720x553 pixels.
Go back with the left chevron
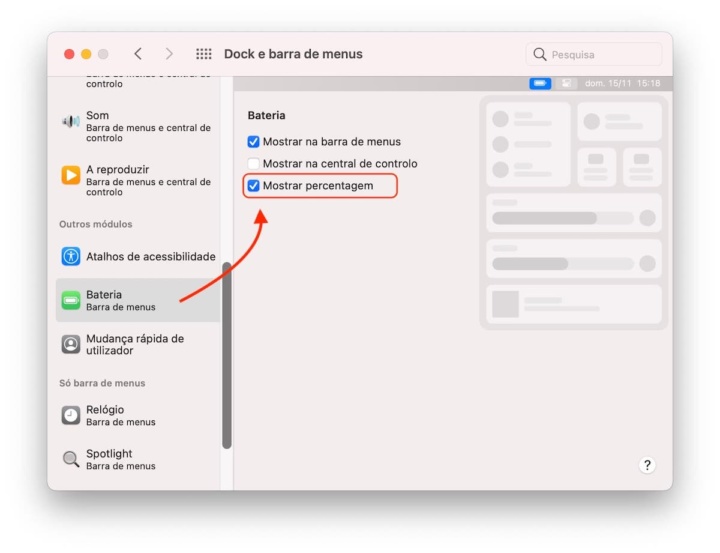coord(138,54)
